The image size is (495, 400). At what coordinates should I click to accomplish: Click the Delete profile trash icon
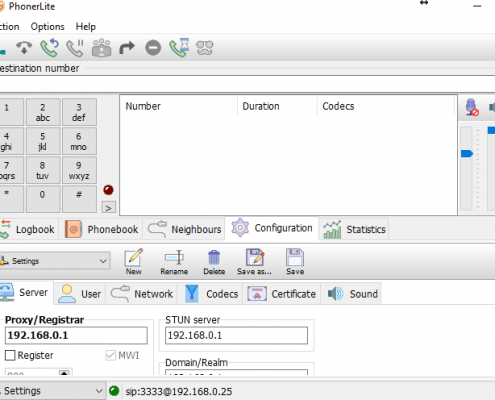(x=214, y=262)
